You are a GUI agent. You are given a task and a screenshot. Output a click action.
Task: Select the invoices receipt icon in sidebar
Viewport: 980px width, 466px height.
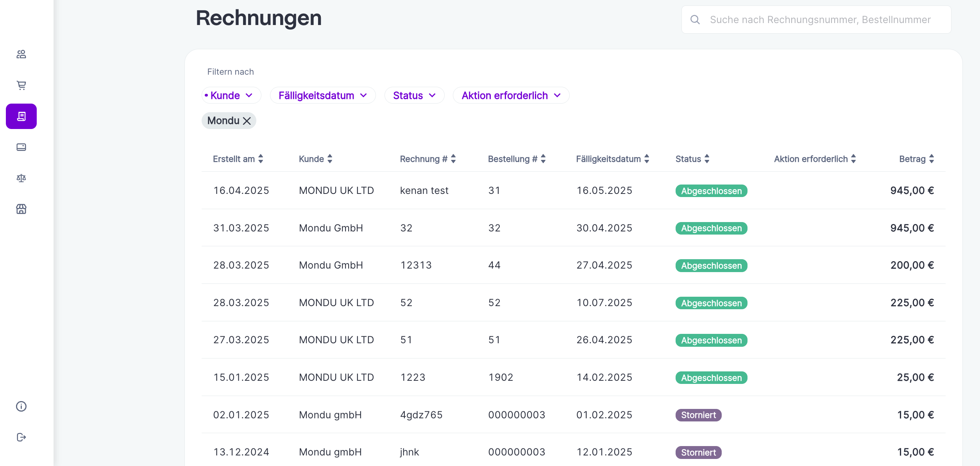click(x=21, y=116)
